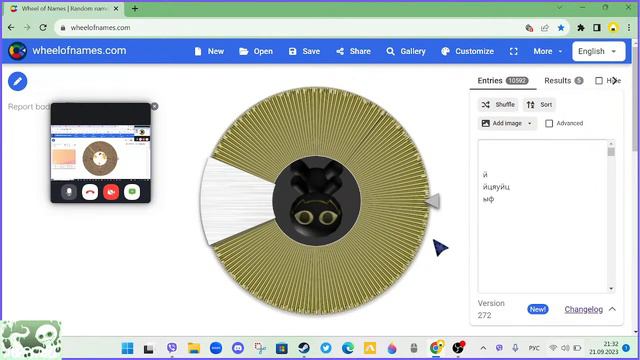Image resolution: width=640 pixels, height=360 pixels.
Task: Open a new browser tab
Action: click(135, 8)
